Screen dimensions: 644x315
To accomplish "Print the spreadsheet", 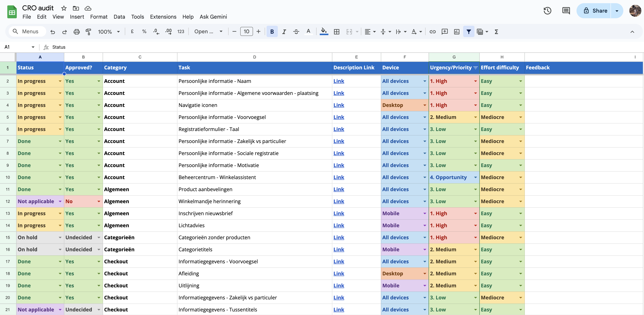I will coord(77,32).
